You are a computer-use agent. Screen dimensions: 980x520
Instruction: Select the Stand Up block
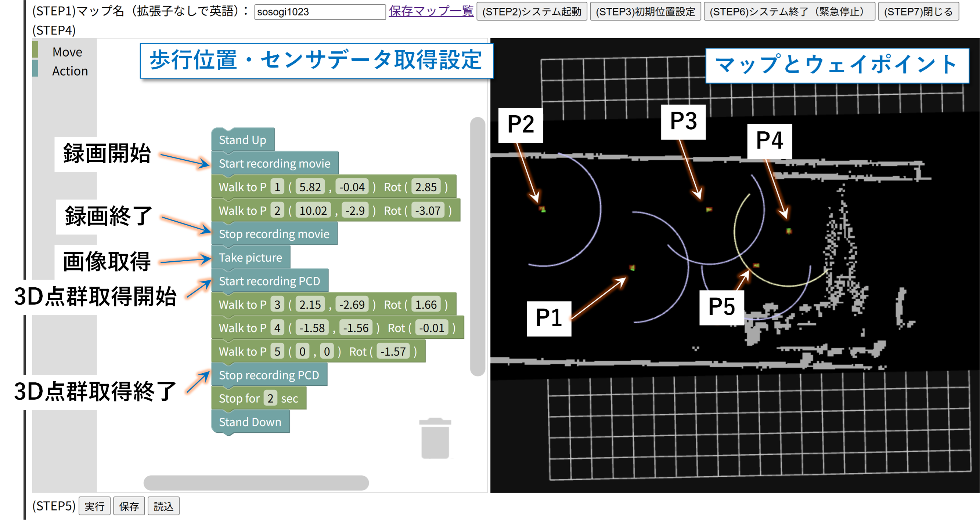tap(242, 140)
